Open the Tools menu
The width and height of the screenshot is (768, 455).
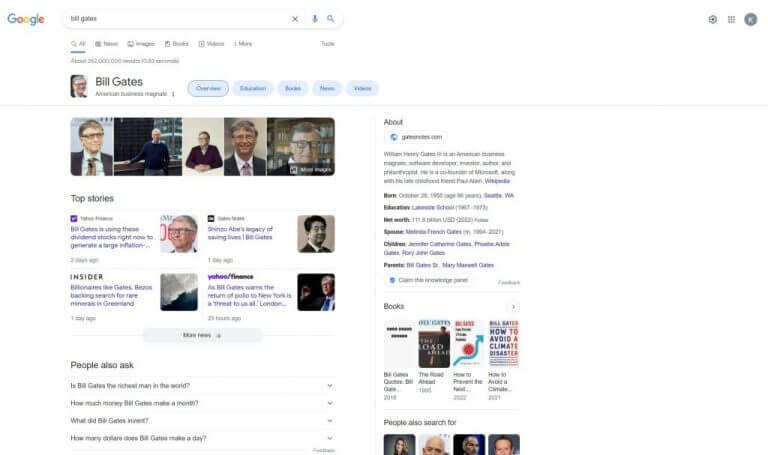click(x=328, y=44)
